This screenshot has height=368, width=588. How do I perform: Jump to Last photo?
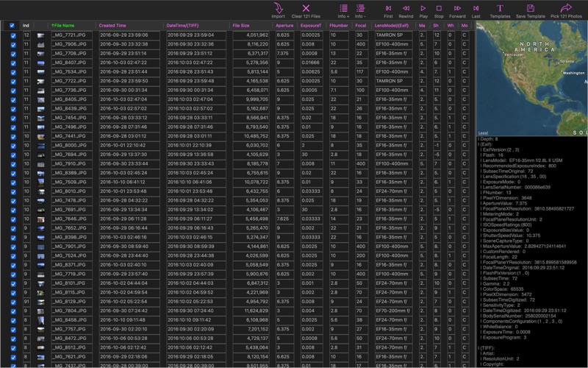click(476, 8)
